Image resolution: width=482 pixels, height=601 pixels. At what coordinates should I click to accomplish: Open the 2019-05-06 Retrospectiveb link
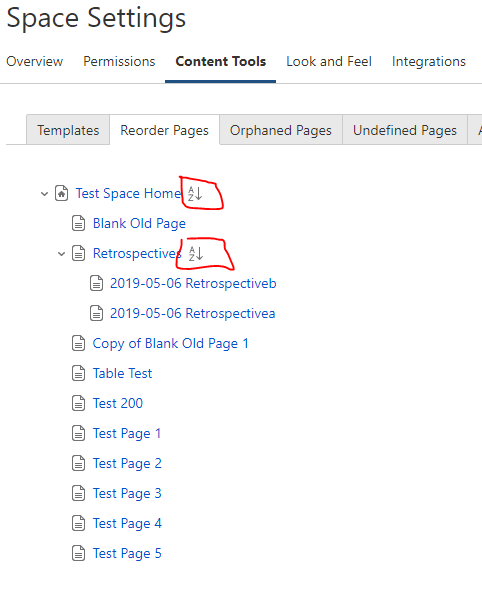[193, 283]
